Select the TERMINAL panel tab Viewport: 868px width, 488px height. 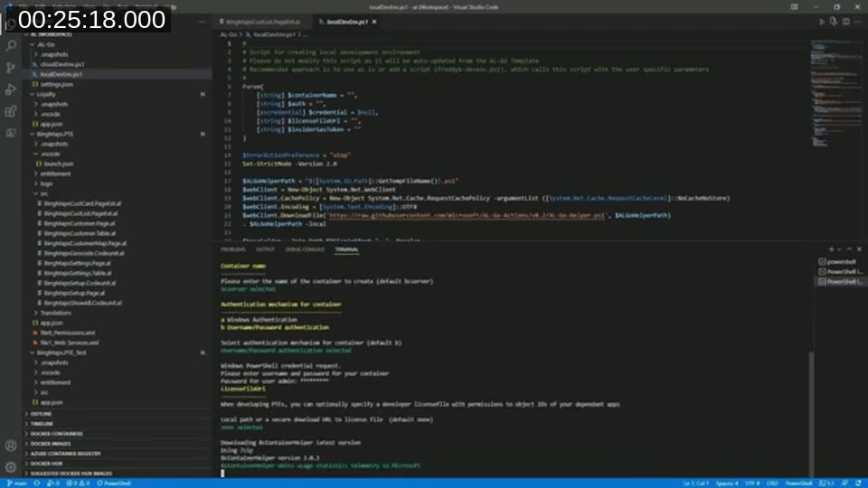tap(346, 249)
